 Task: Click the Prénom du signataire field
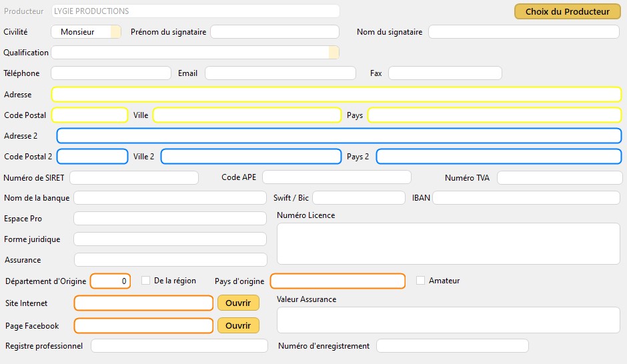click(x=275, y=32)
